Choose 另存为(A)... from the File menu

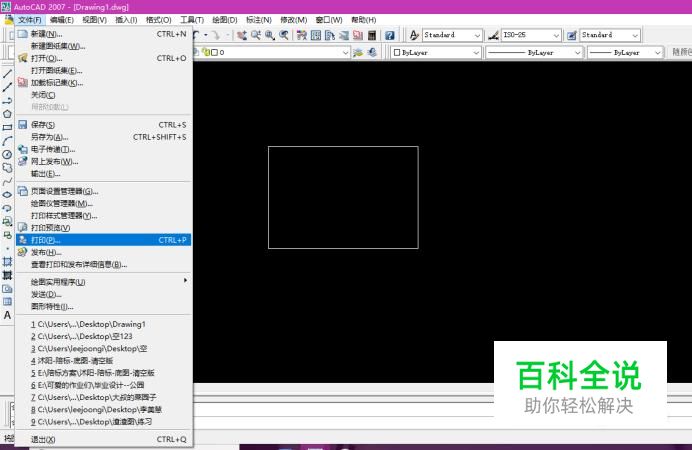104,137
